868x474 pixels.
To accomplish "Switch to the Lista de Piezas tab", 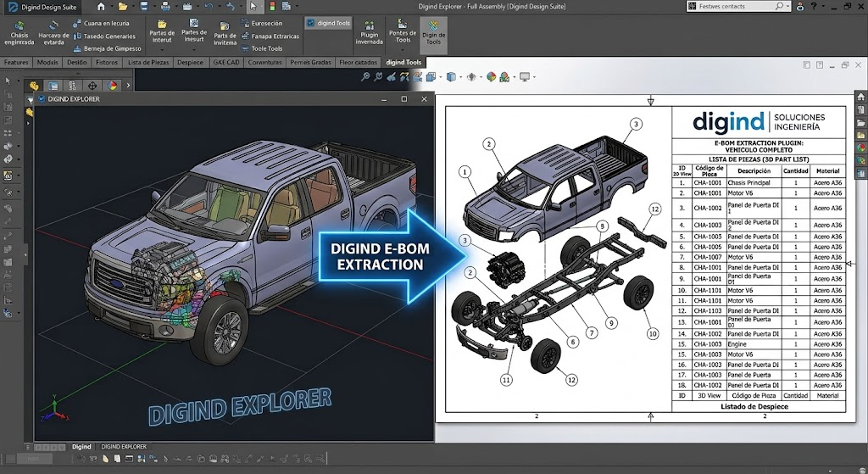I will 148,62.
